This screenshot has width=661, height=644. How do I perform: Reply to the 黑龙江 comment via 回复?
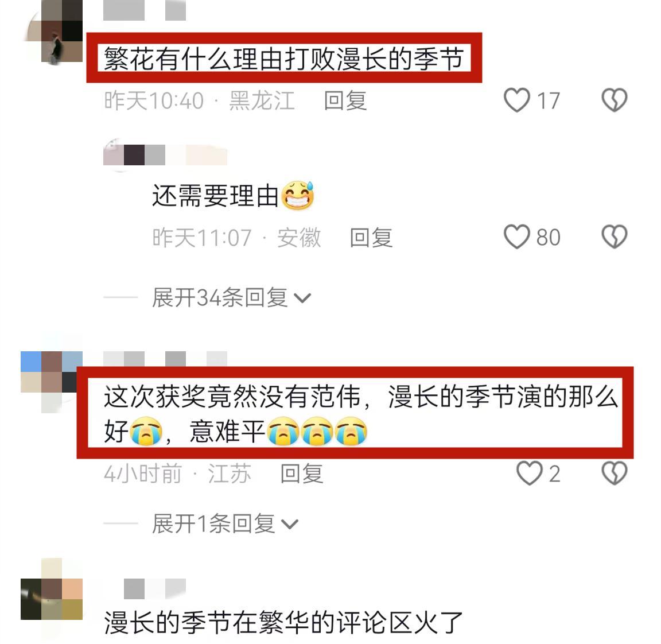coord(345,101)
